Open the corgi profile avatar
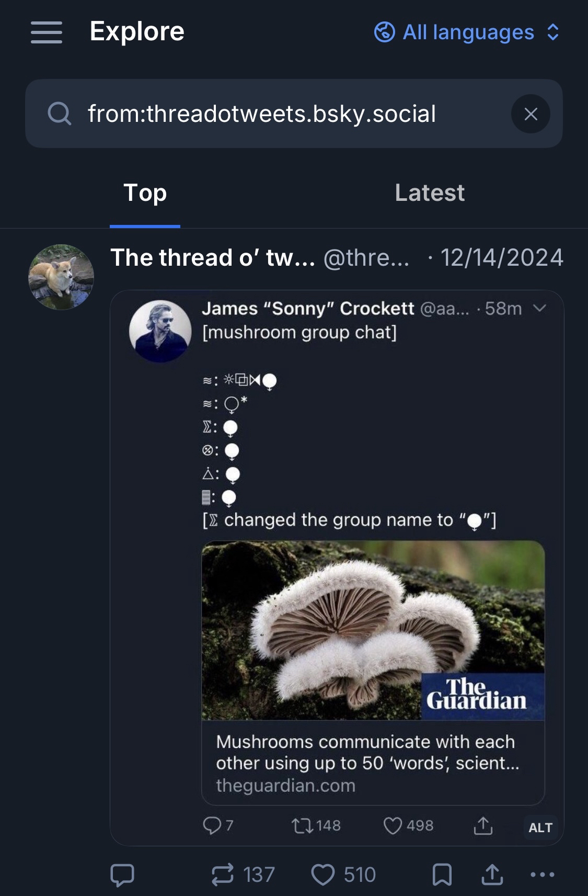 (61, 277)
